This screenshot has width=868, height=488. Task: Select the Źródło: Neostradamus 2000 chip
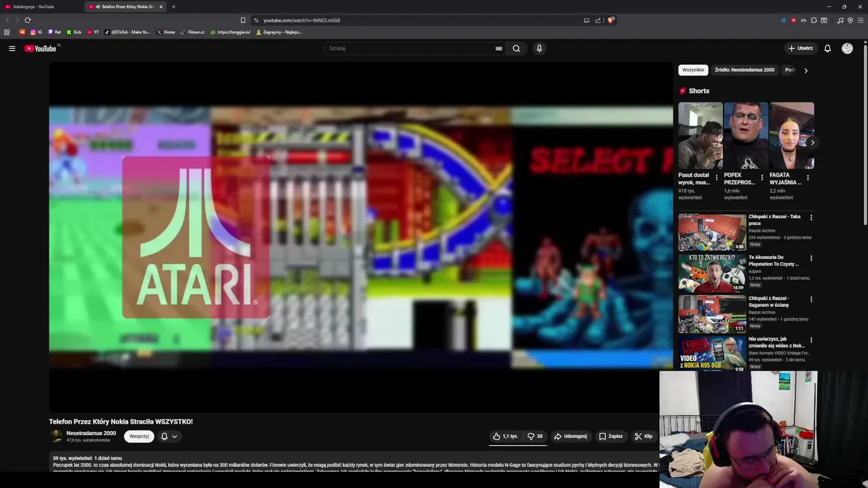[x=745, y=70]
